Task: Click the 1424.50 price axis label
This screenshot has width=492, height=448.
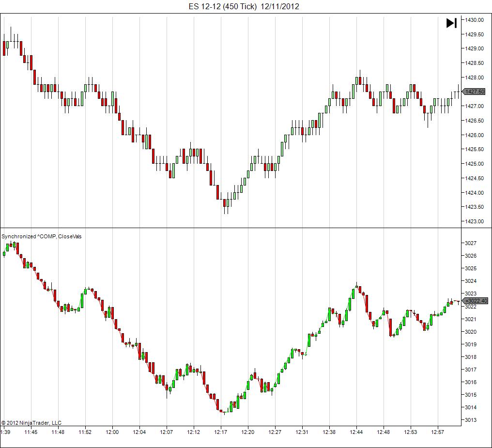Action: coord(474,178)
